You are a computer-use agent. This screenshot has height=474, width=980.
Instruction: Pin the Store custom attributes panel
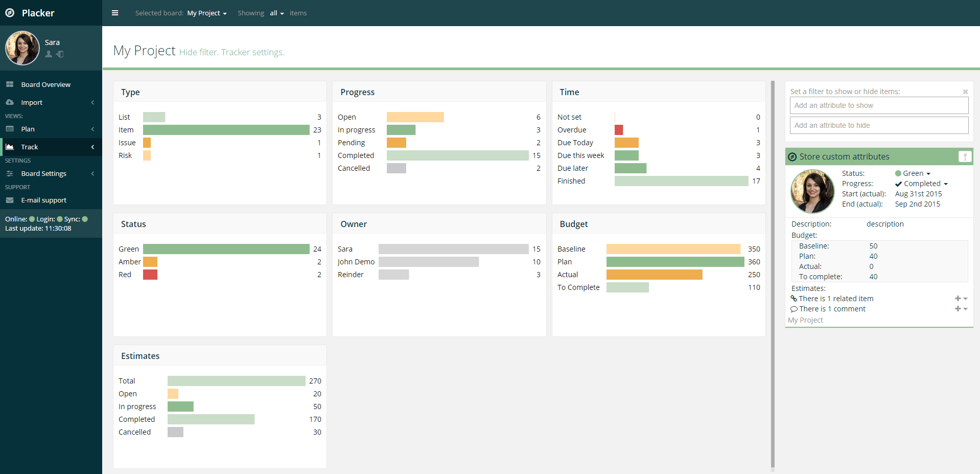965,156
